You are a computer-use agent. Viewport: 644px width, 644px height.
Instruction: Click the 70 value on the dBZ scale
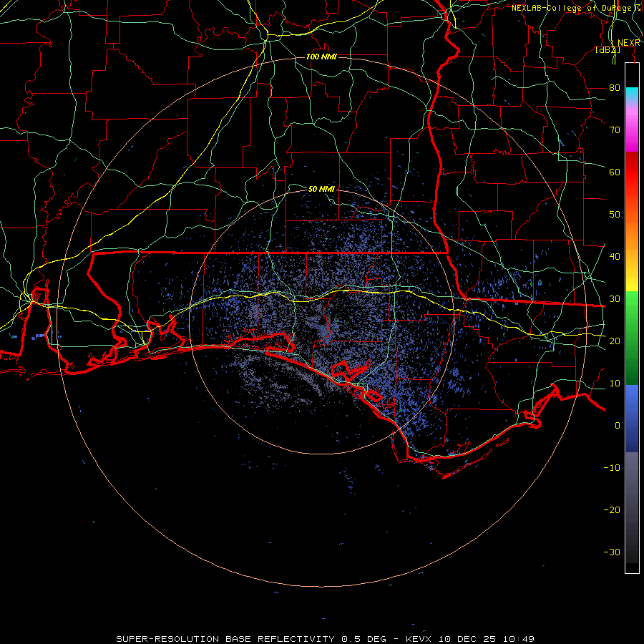(615, 130)
